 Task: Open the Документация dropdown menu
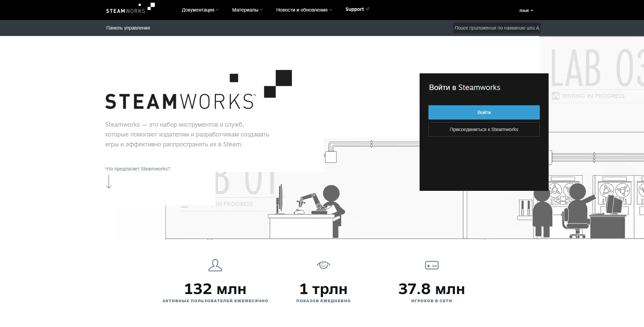(x=200, y=10)
